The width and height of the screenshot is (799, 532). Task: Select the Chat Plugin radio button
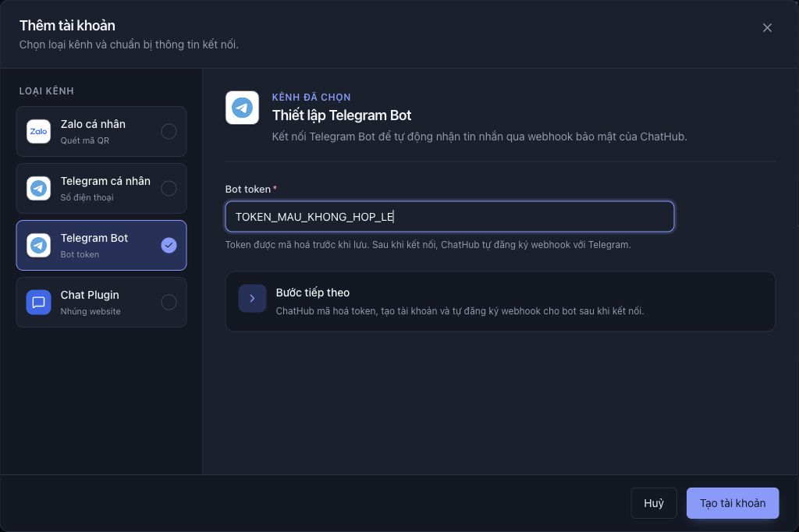coord(169,303)
